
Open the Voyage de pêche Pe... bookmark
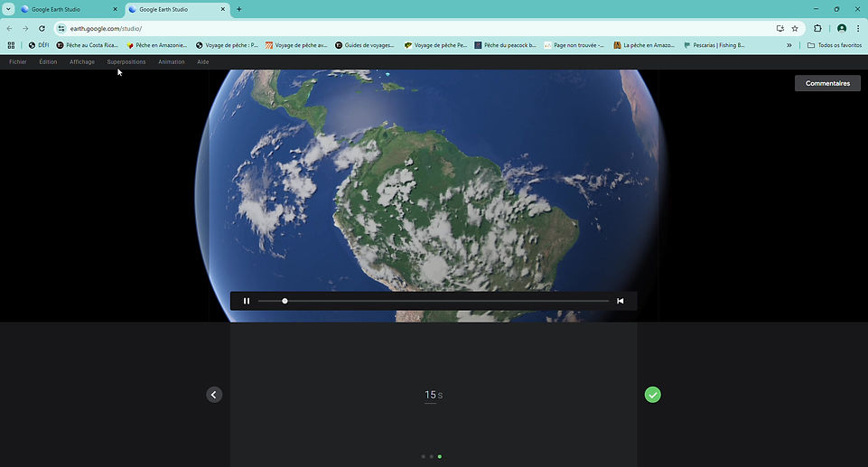pyautogui.click(x=435, y=45)
